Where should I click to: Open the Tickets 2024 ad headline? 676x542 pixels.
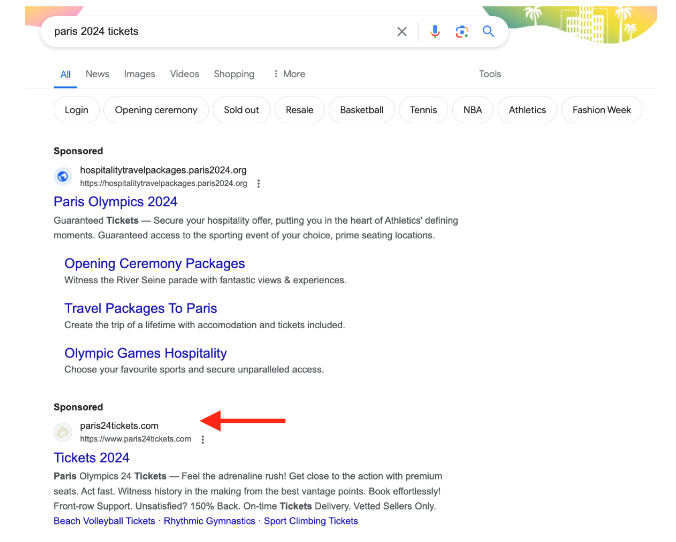pos(91,457)
